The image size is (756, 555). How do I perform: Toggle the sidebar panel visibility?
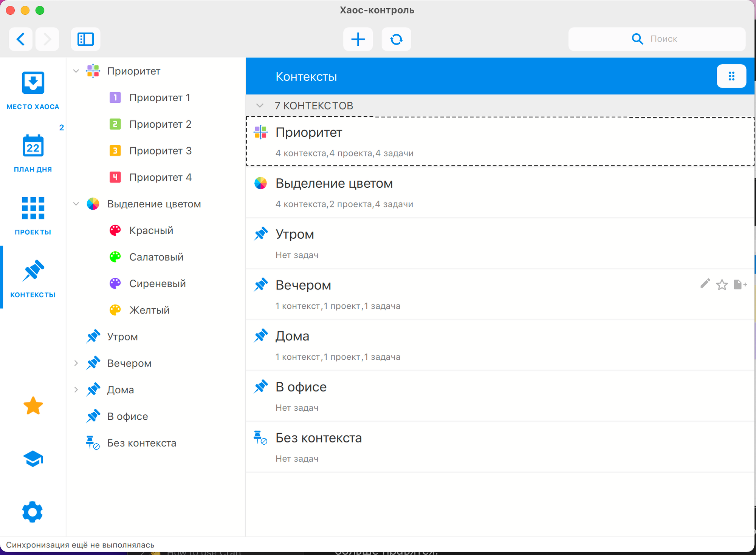[85, 39]
